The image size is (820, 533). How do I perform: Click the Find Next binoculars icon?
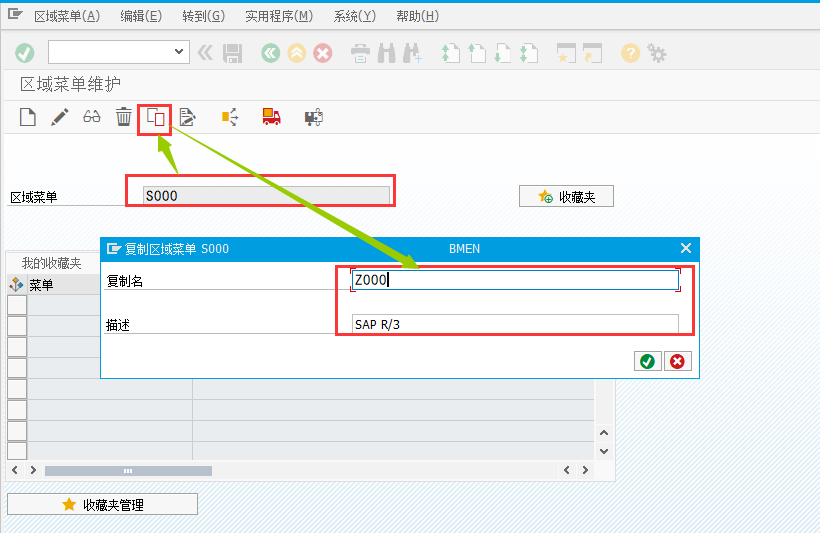tap(413, 53)
